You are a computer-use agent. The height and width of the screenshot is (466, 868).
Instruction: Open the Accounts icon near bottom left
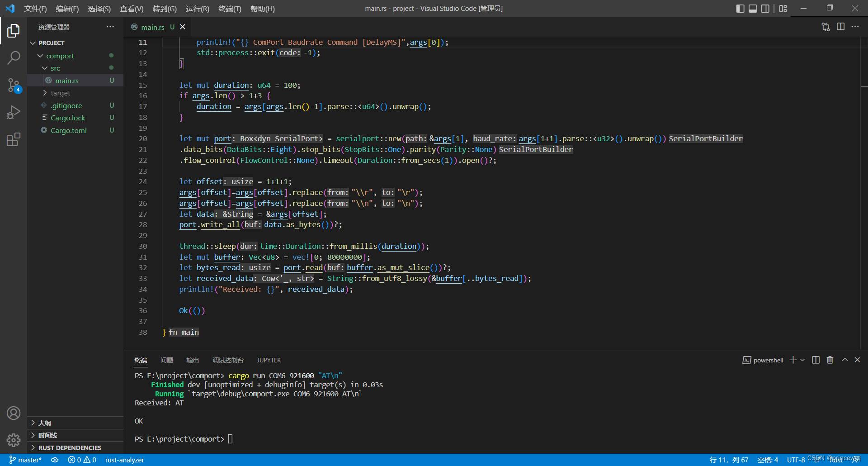[x=14, y=413]
